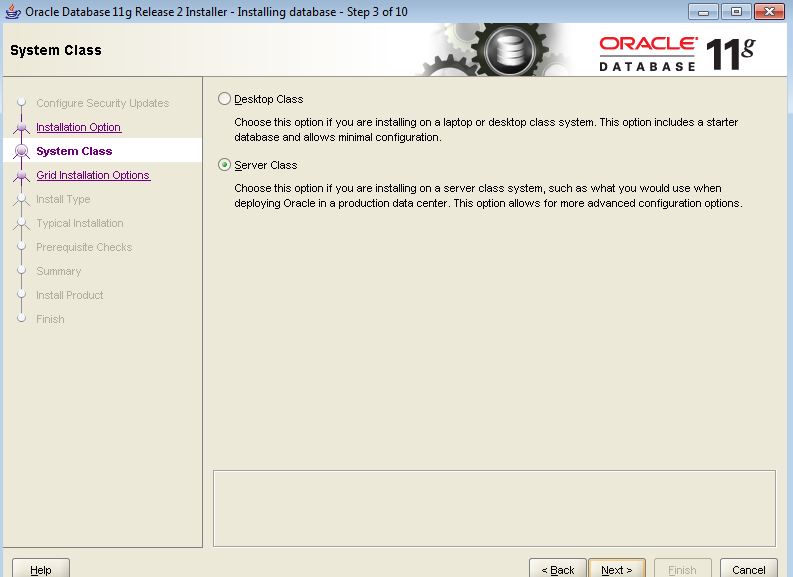Select the Desktop Class radio button
Screen dimensions: 793x577
coord(225,99)
